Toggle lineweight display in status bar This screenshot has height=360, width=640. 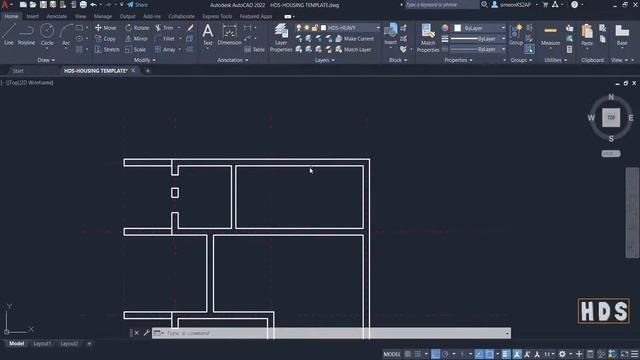coord(506,354)
